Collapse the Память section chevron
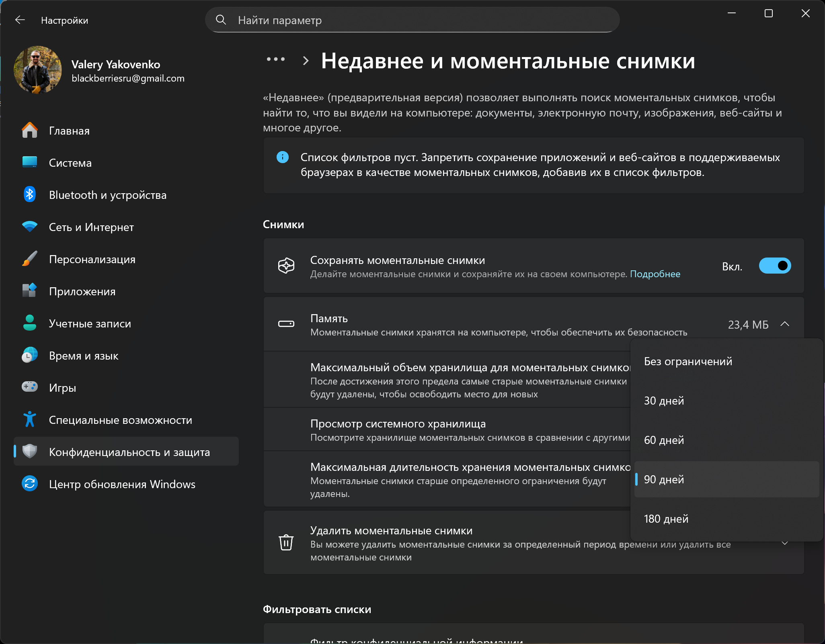825x644 pixels. (x=784, y=324)
